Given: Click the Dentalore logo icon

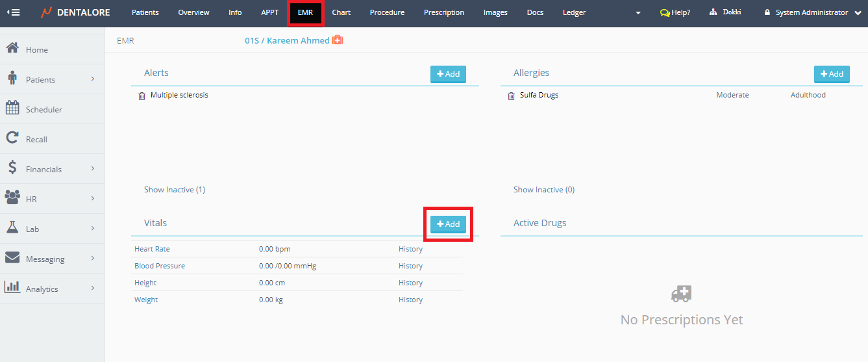Looking at the screenshot, I should click(x=46, y=12).
